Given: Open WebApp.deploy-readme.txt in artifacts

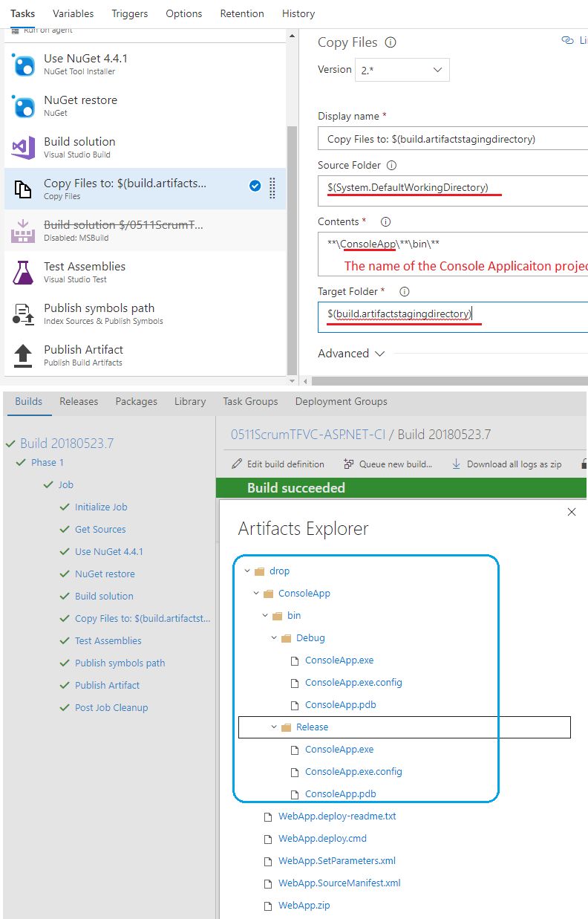Looking at the screenshot, I should [337, 816].
